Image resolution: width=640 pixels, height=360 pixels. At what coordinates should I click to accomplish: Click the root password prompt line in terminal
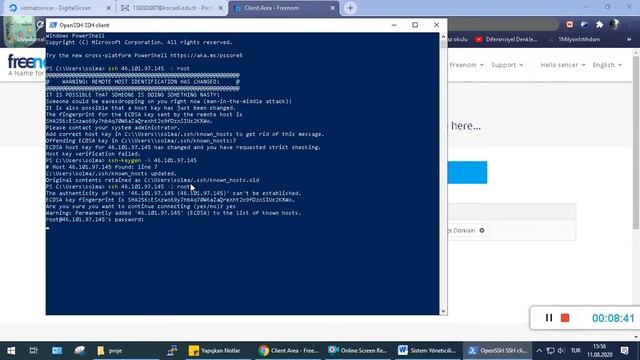[x=95, y=220]
